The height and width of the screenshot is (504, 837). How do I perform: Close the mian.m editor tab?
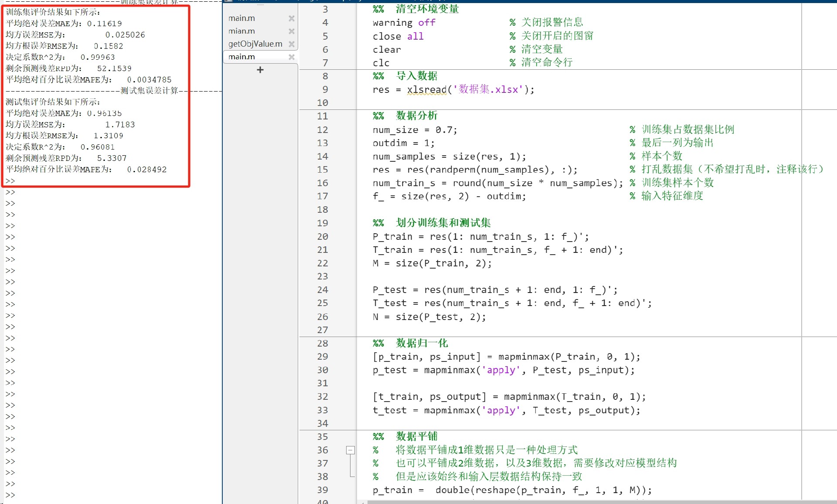point(292,31)
